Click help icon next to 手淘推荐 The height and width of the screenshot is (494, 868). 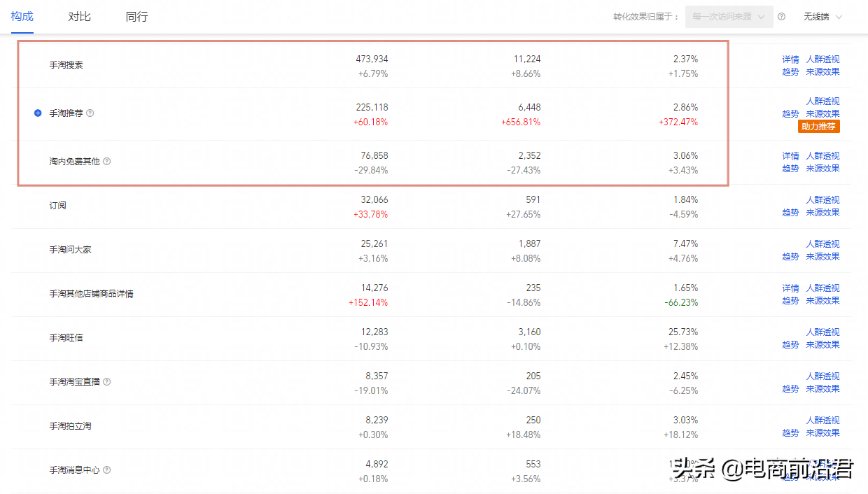point(90,113)
